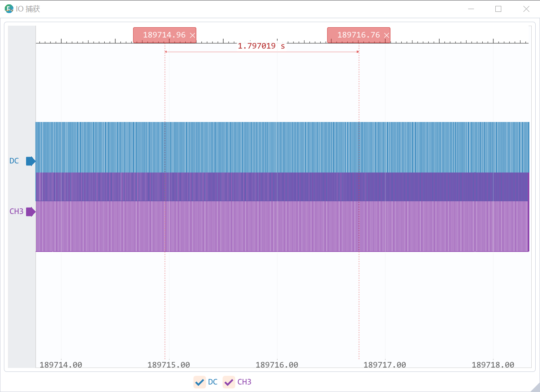Click the 189717.00 time axis label
The height and width of the screenshot is (392, 540).
point(385,365)
